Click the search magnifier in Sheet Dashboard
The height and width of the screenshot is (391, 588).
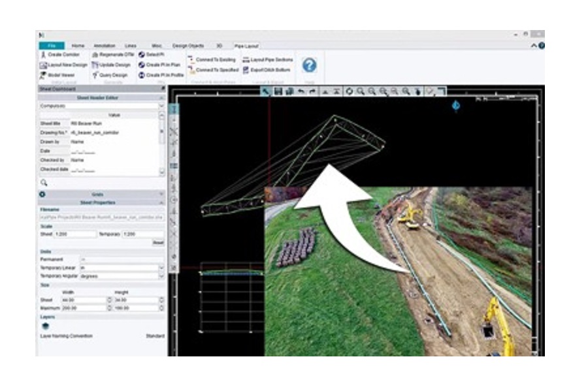tap(44, 183)
